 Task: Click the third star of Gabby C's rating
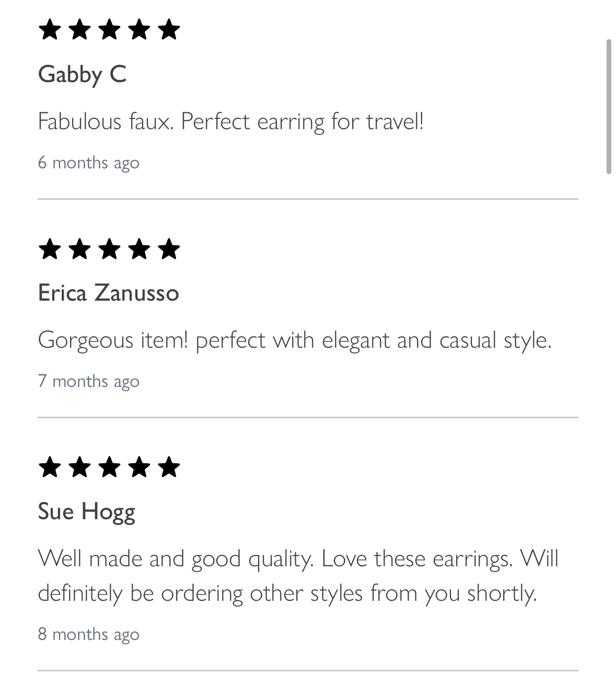pyautogui.click(x=109, y=30)
